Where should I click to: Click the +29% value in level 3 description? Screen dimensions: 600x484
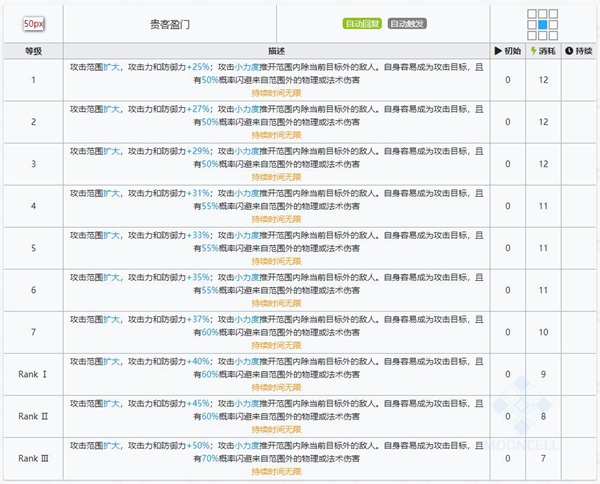[198, 151]
